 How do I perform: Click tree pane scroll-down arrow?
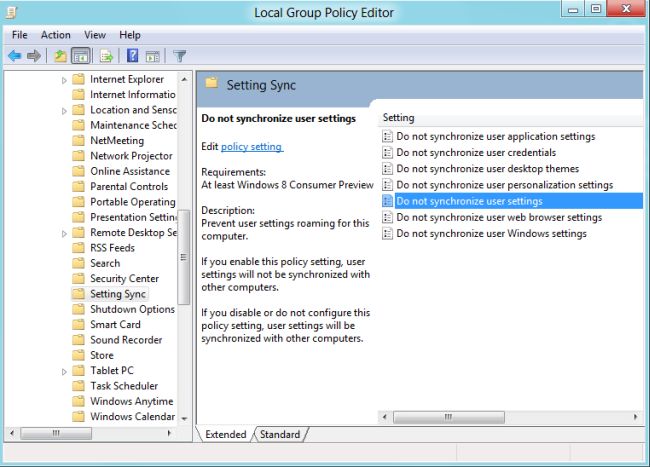click(184, 419)
